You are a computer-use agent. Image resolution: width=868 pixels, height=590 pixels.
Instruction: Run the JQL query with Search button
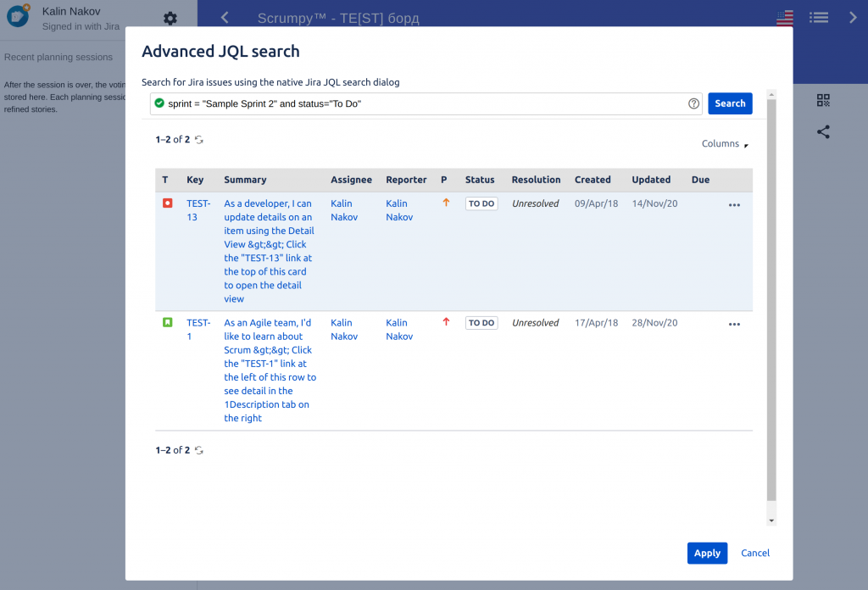tap(730, 103)
